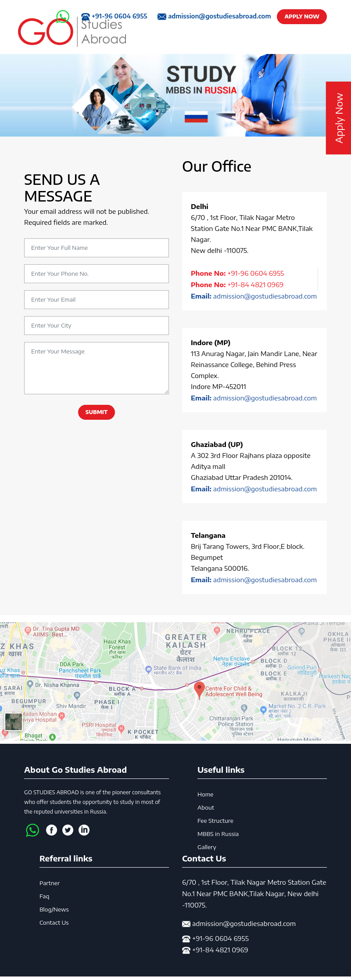Viewport: 351px width, 980px height.
Task: Click the footer admission@gostudiesabroad.com email text
Action: point(244,924)
